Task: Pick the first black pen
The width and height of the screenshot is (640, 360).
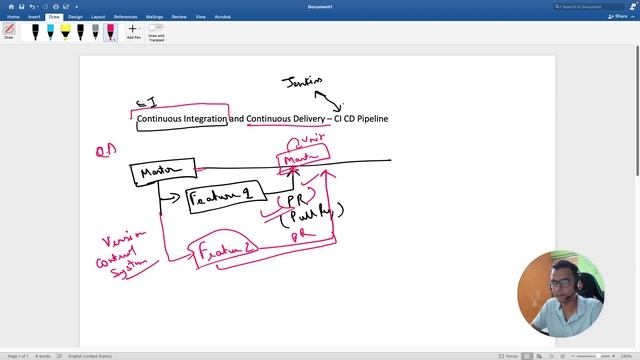Action: pyautogui.click(x=36, y=32)
